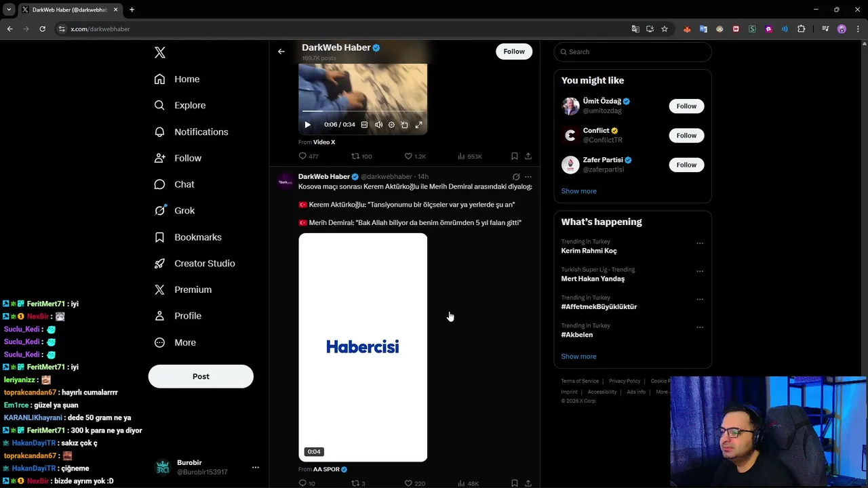Open Home in the sidebar
Image resolution: width=868 pixels, height=488 pixels.
177,79
